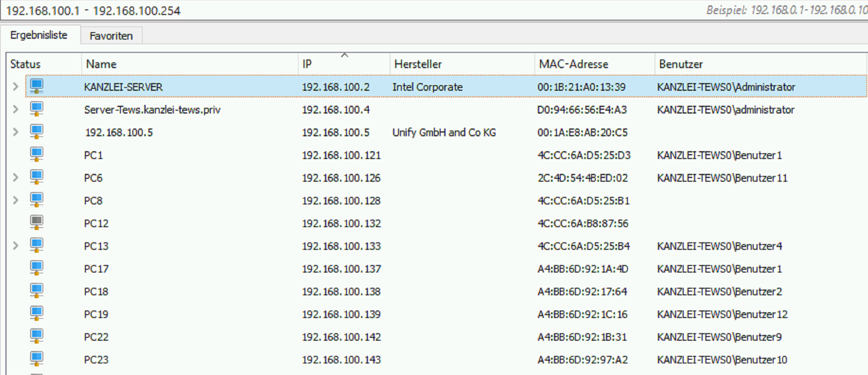868x375 pixels.
Task: Click the Server-Tews.kanzlei-tews.priv device icon
Action: pyautogui.click(x=37, y=109)
